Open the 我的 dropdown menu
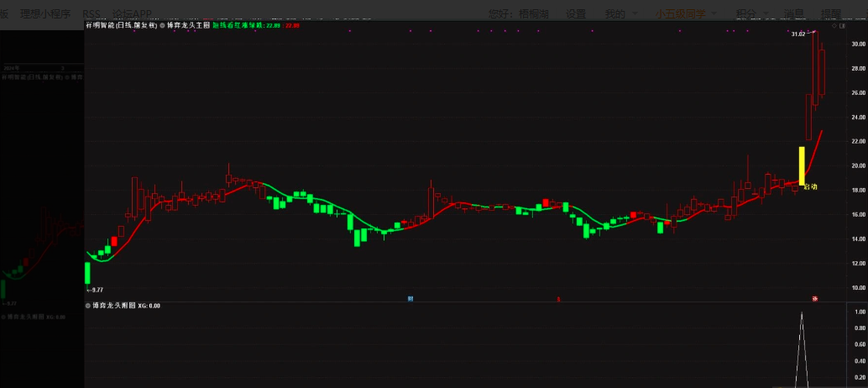Screen dimensions: 868x388 [620, 13]
